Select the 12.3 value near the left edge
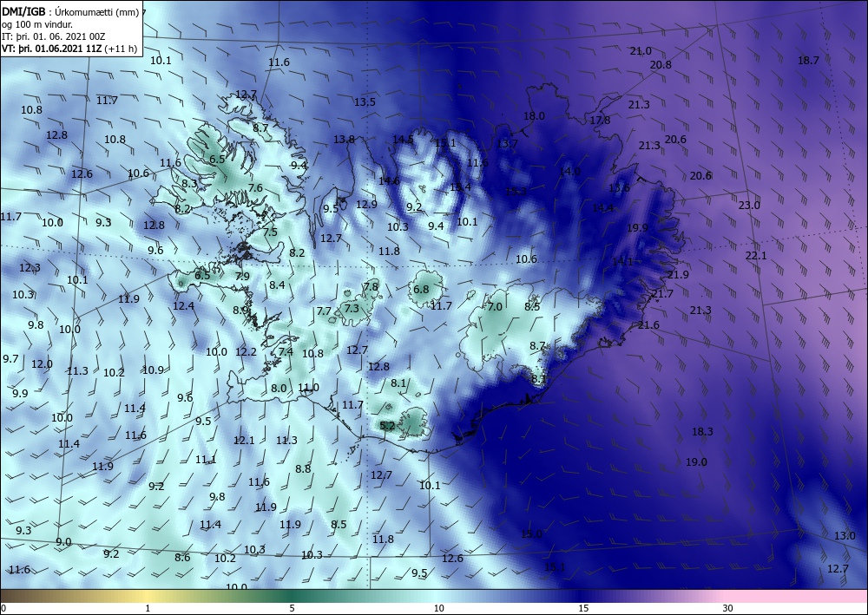This screenshot has height=615, width=868. pos(30,268)
